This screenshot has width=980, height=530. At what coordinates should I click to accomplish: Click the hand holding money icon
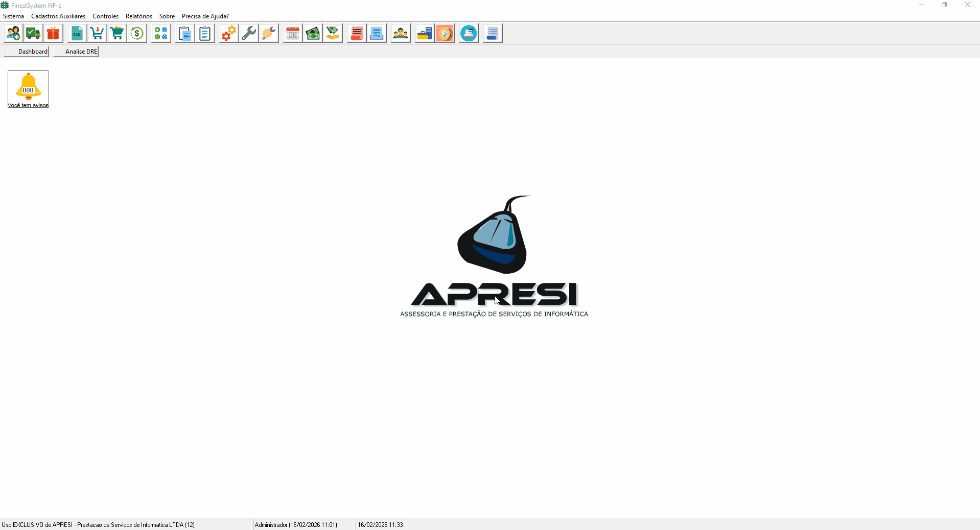(333, 34)
